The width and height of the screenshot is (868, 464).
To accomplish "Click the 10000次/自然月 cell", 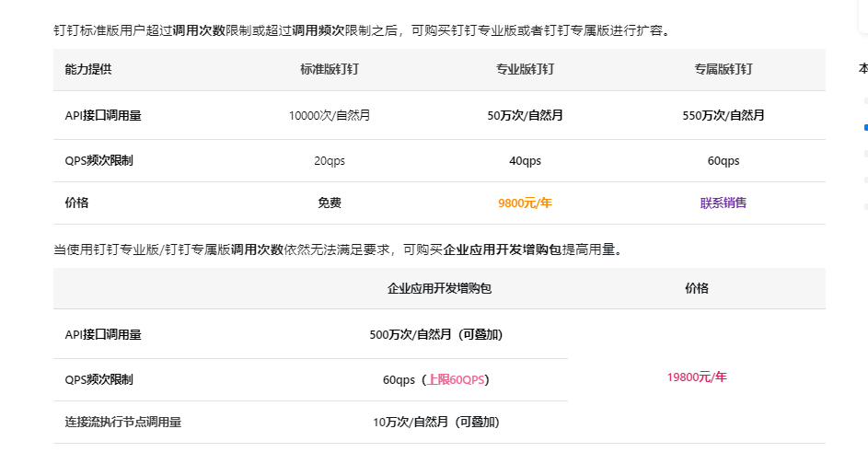I will pos(329,115).
